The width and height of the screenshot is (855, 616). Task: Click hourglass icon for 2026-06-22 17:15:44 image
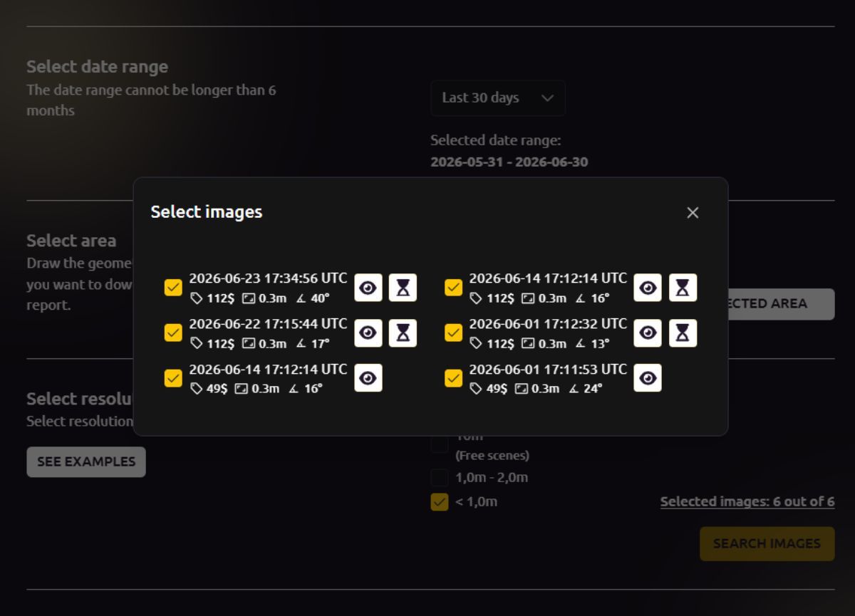click(403, 333)
